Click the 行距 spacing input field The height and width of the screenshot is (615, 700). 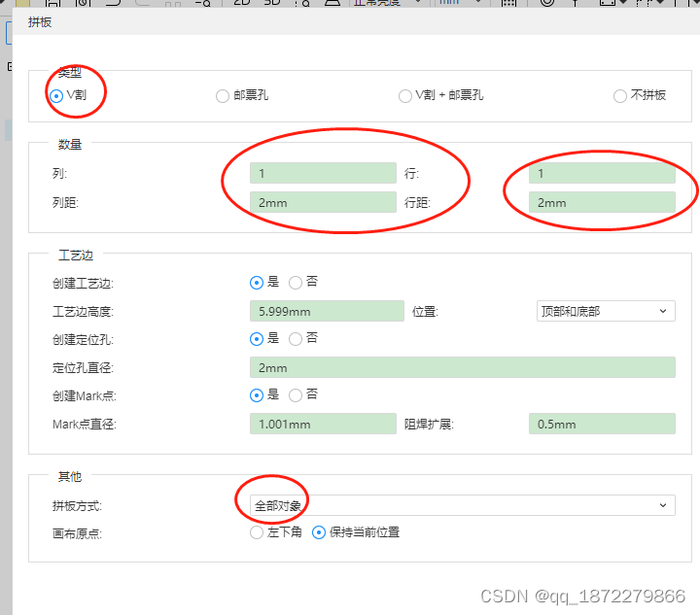pyautogui.click(x=602, y=202)
